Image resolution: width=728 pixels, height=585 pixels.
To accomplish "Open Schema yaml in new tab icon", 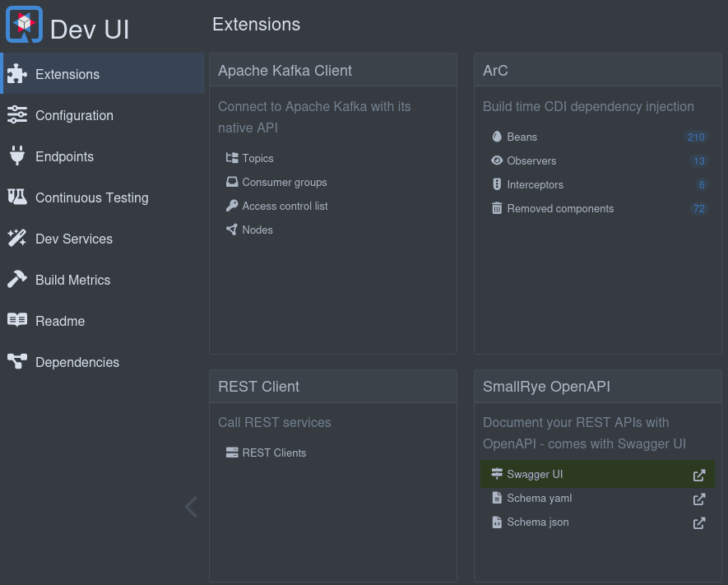I will click(699, 499).
